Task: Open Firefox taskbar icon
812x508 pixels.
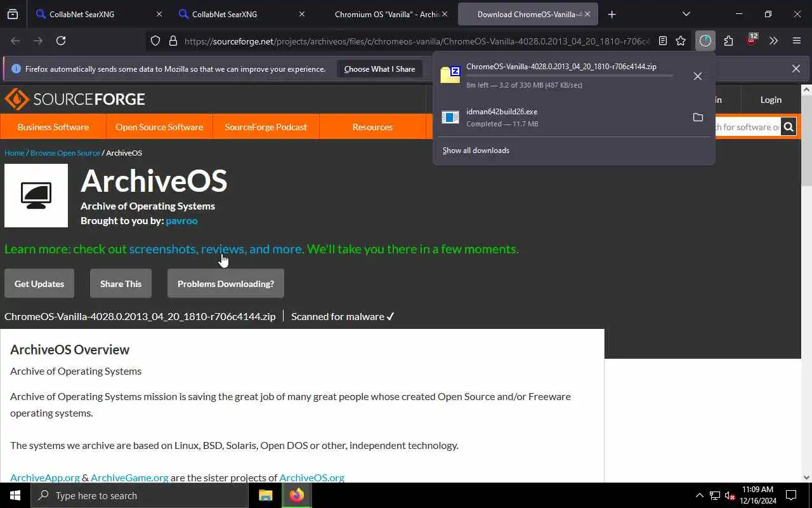Action: point(296,495)
